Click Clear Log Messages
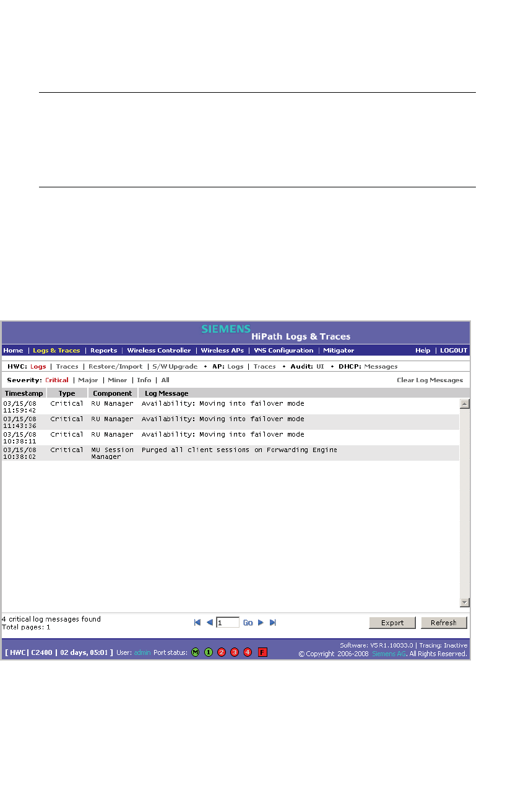The width and height of the screenshot is (505, 812). point(429,380)
